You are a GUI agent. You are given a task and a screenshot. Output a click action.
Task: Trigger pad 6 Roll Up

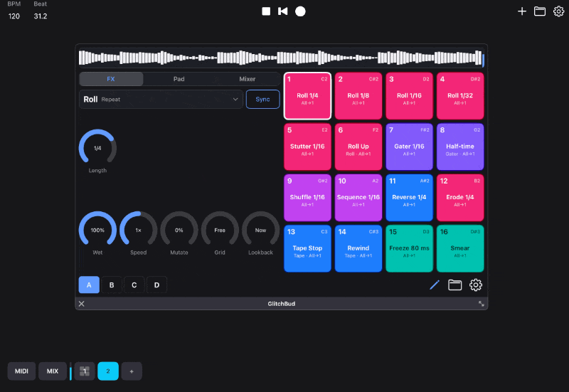[358, 147]
